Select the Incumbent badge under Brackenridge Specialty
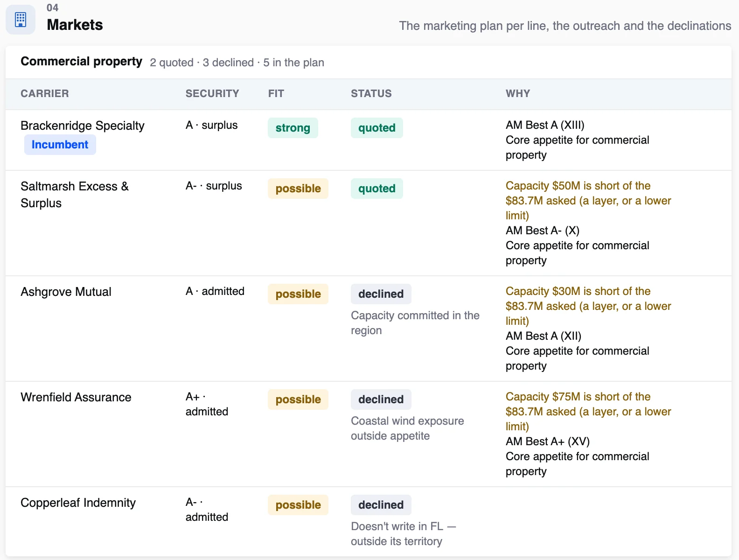Screen dimensions: 739x560 click(60, 145)
